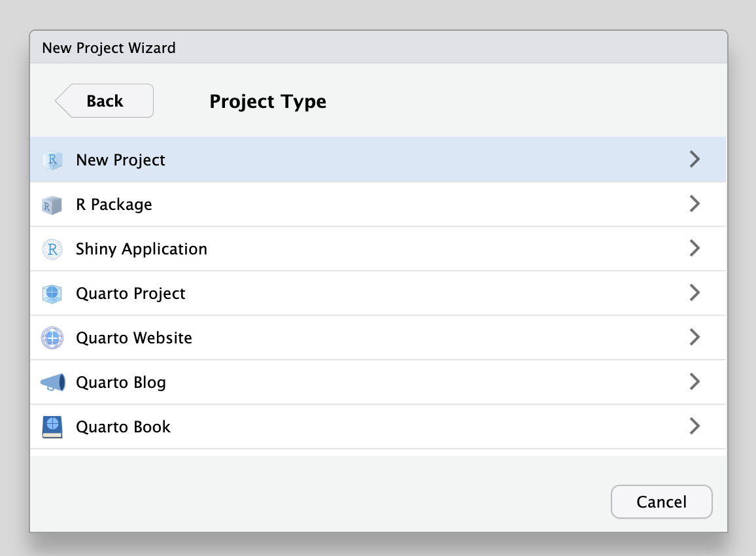Click the New Project R cube icon
This screenshot has width=756, height=556.
point(52,160)
